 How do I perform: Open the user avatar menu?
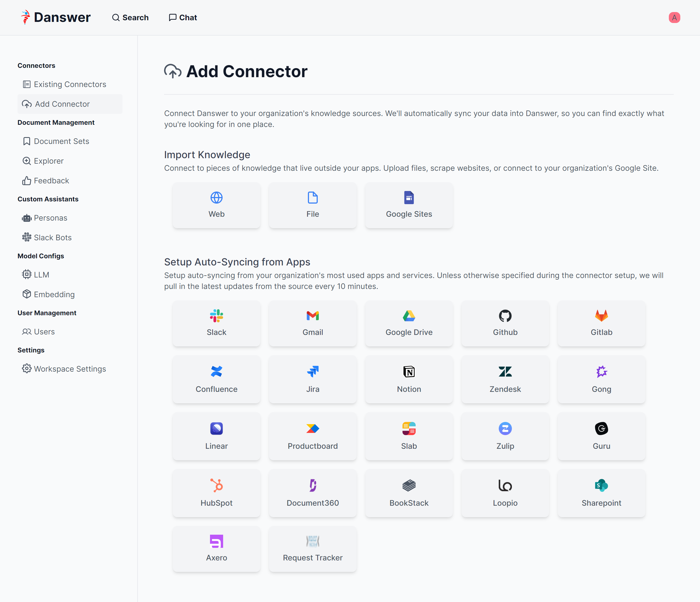pos(674,18)
